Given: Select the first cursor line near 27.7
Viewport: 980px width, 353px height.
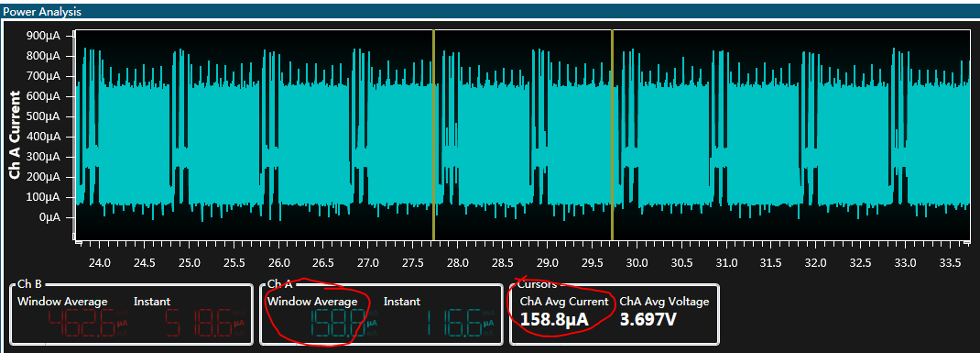Looking at the screenshot, I should [433, 135].
